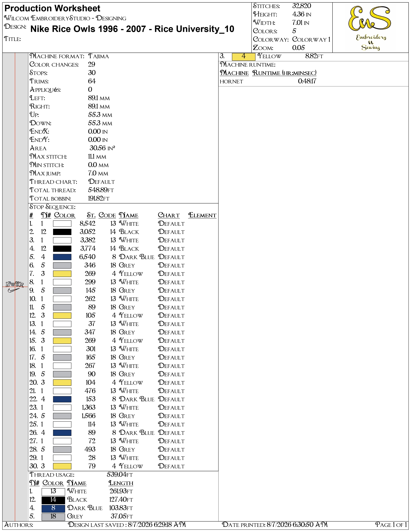Viewport: 411px width, 532px height.
Task: Select the White swatch in stop row 1
Action: (62, 224)
